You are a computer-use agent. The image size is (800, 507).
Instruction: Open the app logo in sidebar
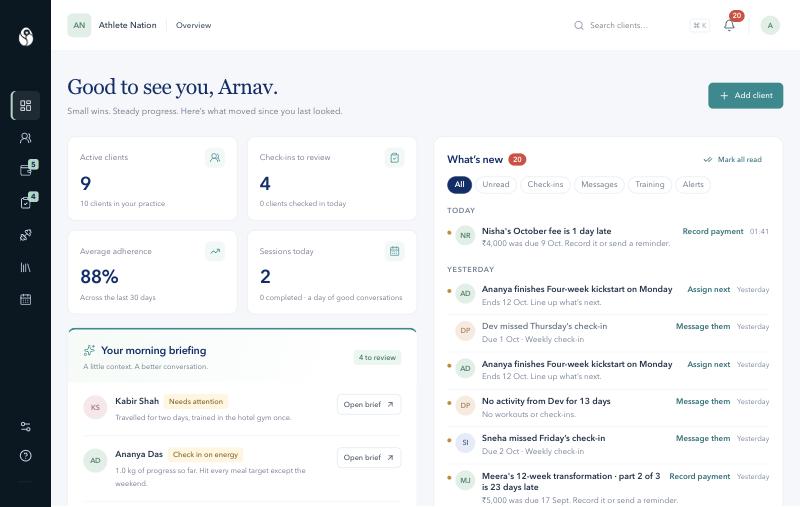click(x=26, y=37)
